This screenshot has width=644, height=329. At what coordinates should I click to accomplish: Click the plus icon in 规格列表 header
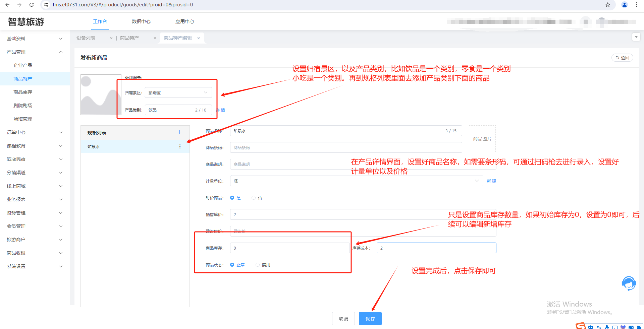click(179, 132)
